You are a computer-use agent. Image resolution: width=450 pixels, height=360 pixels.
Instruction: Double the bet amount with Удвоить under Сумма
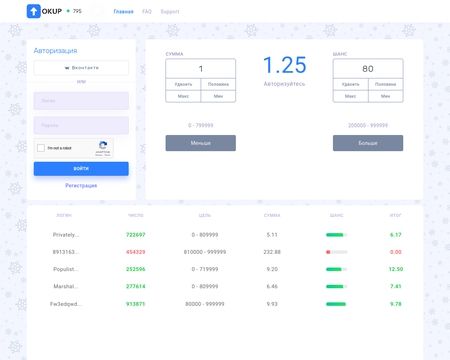point(183,84)
